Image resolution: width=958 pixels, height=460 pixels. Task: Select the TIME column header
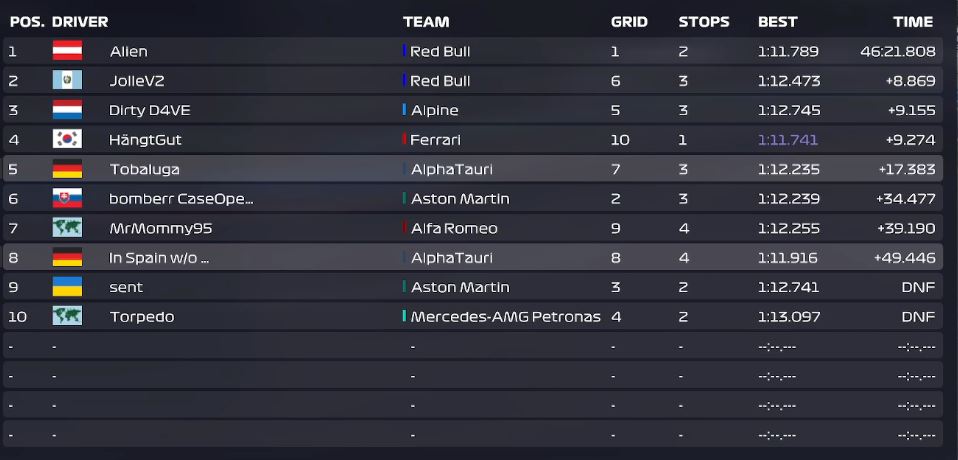click(x=913, y=22)
